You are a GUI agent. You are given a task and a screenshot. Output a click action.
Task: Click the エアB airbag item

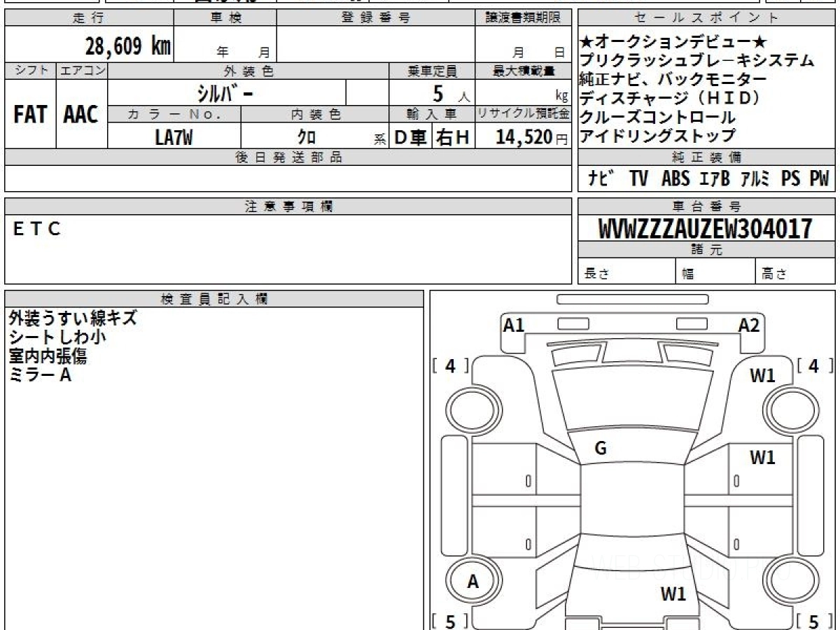point(715,178)
